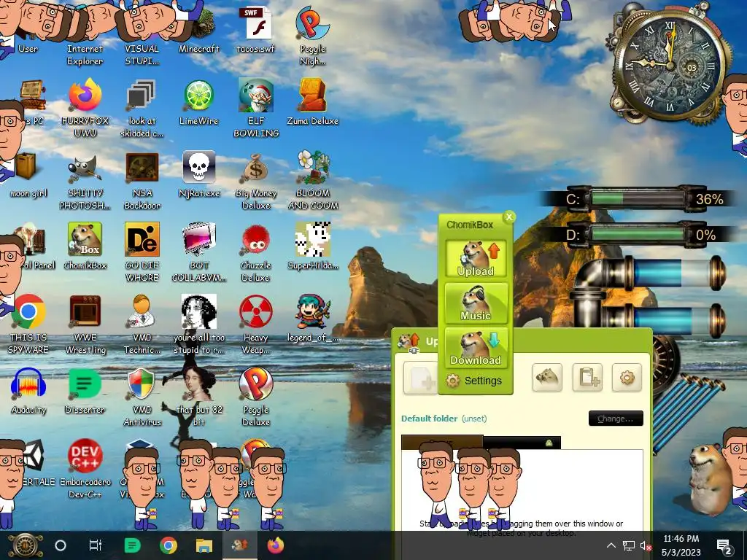The width and height of the screenshot is (747, 560).
Task: Select the NjRat.exe skull icon
Action: [x=198, y=174]
